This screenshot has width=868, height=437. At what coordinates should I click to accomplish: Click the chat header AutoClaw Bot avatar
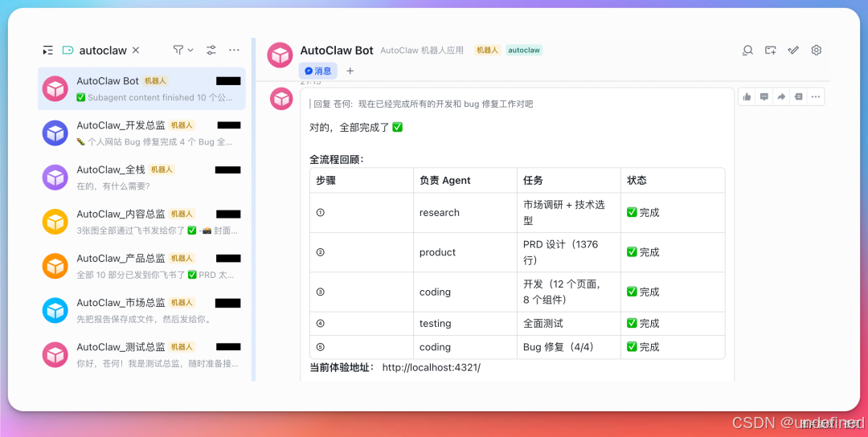click(280, 55)
